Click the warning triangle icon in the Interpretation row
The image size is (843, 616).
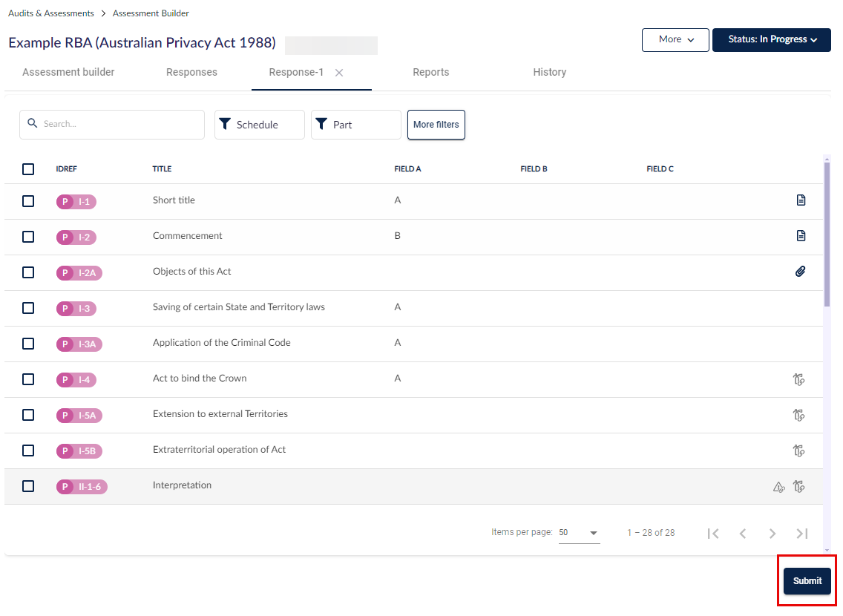(x=778, y=487)
